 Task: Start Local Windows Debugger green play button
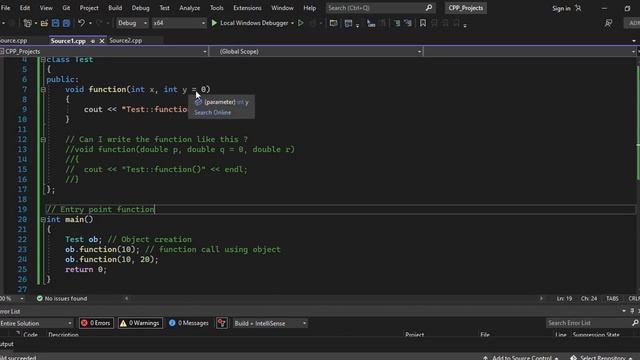(x=214, y=23)
